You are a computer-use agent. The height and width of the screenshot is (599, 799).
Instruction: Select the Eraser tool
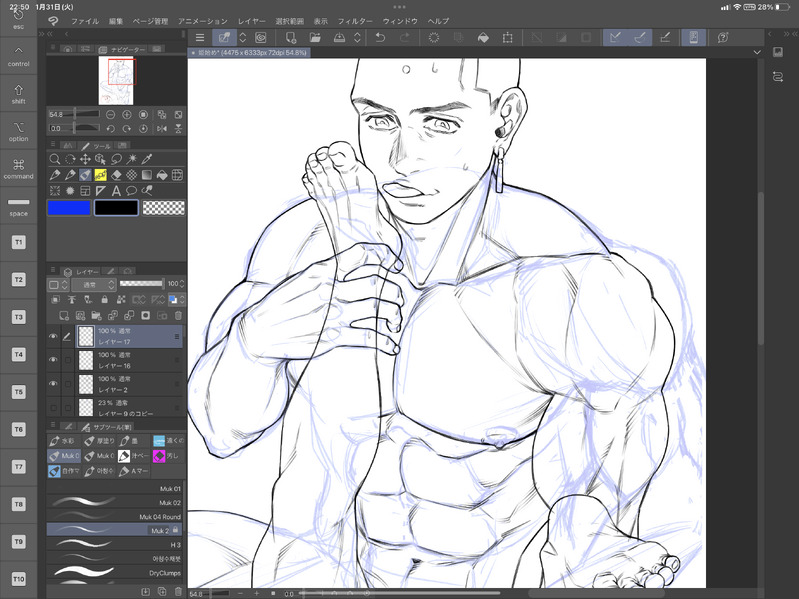point(116,174)
